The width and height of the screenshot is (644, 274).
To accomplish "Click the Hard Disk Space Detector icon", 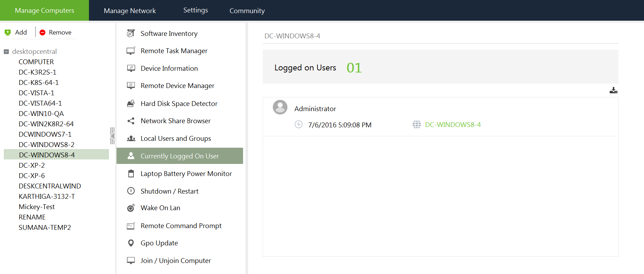I will tap(131, 103).
